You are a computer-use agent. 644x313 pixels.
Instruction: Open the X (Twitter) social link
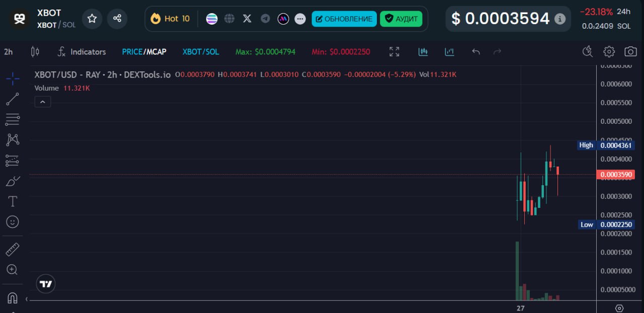coord(247,19)
